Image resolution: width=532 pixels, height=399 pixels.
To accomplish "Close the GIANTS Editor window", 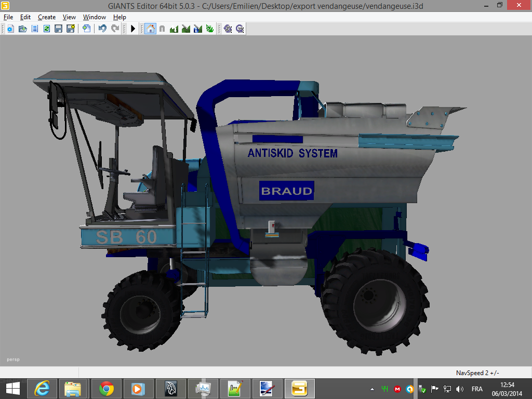I will (519, 5).
